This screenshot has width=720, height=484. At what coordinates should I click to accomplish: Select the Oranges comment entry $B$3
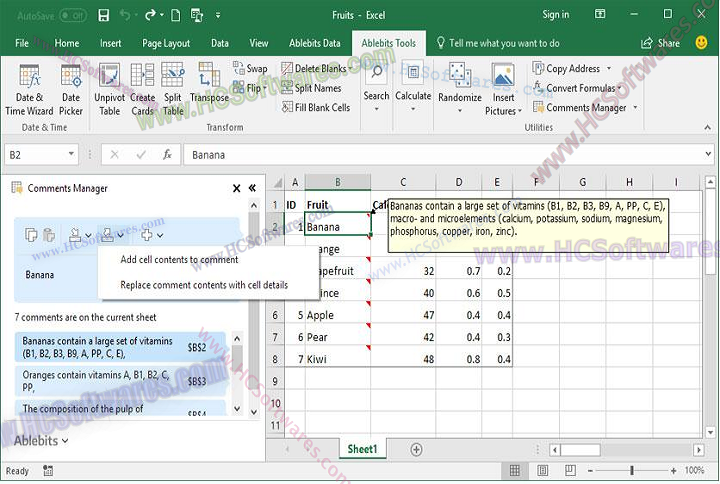click(120, 381)
